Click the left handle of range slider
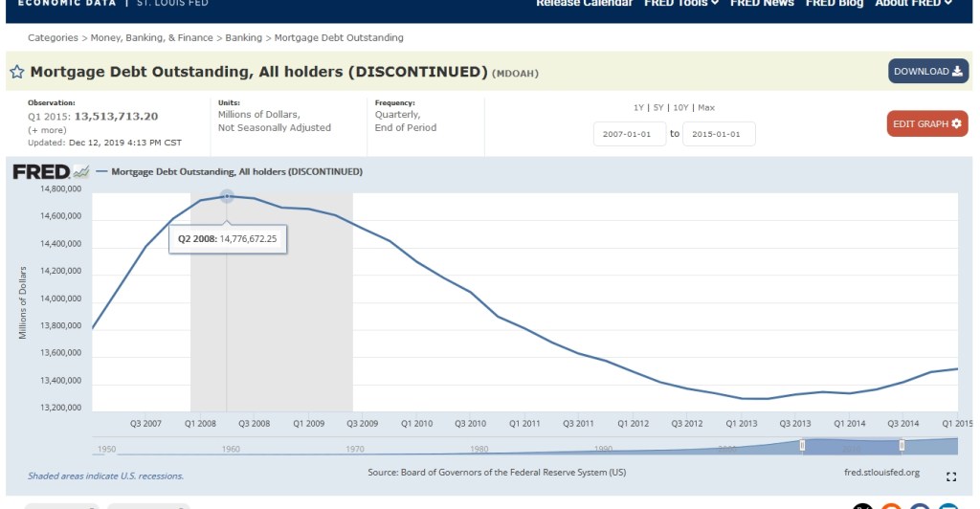 [x=802, y=445]
